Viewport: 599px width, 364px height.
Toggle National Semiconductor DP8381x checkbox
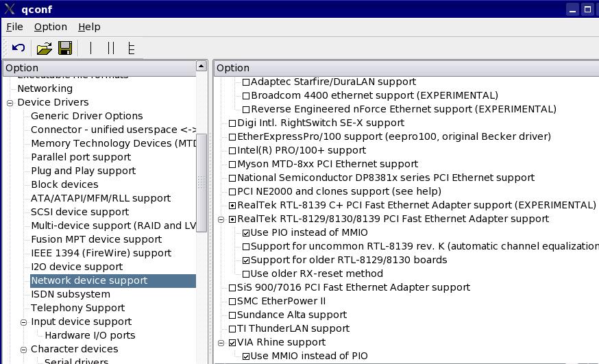tap(232, 178)
